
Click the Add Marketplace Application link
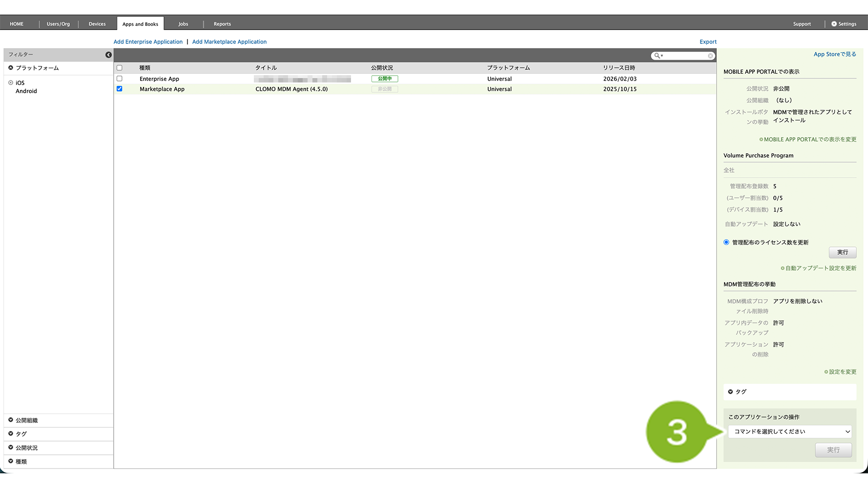pos(229,42)
